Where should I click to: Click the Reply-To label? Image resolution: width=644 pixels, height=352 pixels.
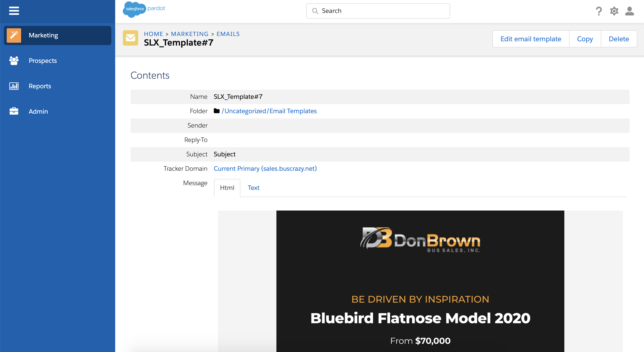coord(196,140)
